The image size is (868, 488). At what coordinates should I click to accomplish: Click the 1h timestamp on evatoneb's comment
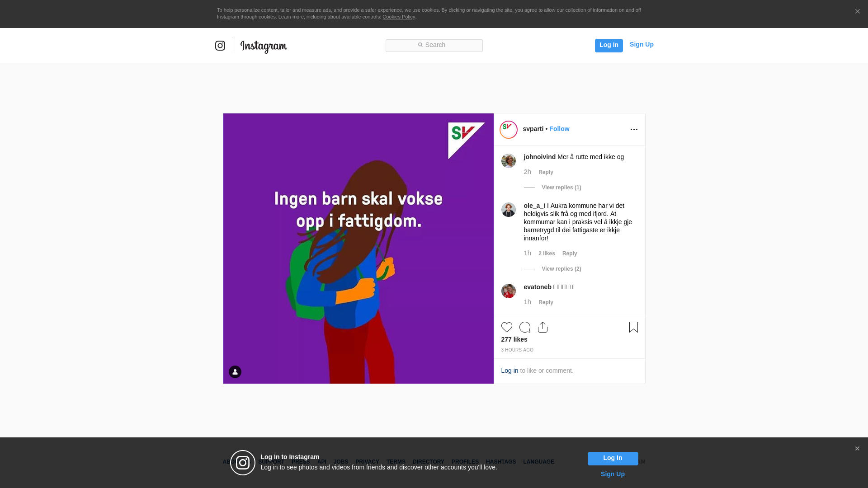click(x=528, y=302)
